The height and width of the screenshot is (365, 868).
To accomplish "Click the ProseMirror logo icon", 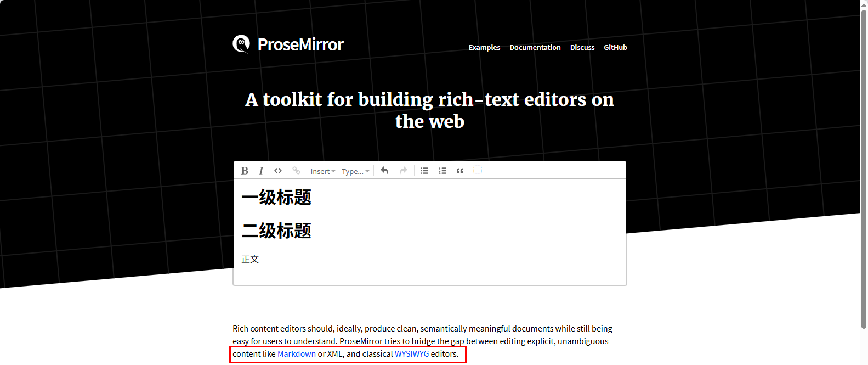I will click(241, 44).
